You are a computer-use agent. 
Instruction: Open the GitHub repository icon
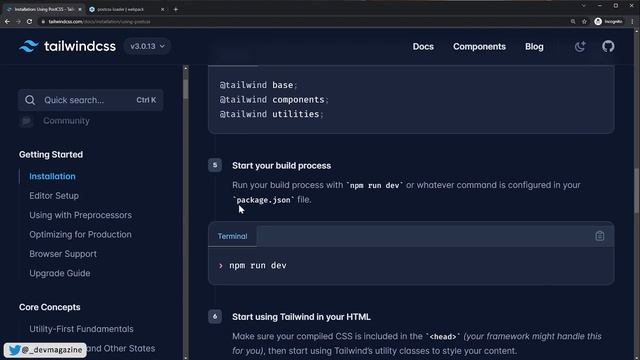(608, 46)
